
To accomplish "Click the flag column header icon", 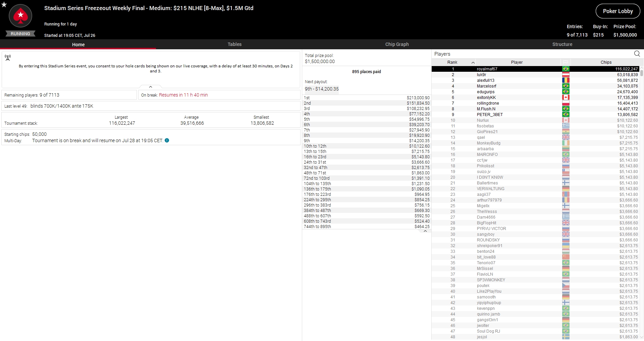I will (566, 62).
